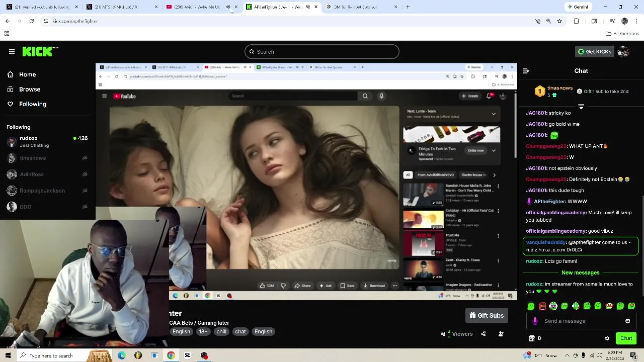Open the chat emoji picker
Viewport: 644px width, 362px height.
point(627,321)
